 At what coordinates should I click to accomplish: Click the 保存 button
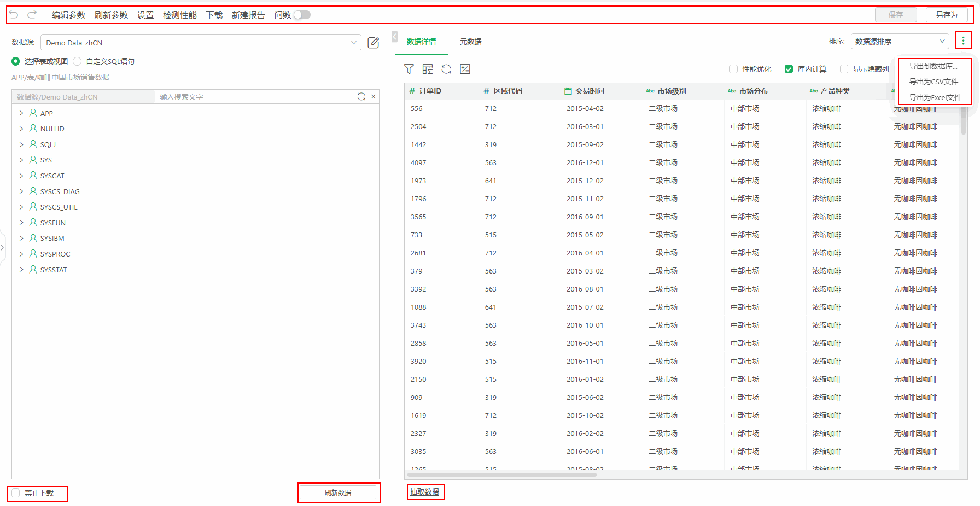(896, 15)
